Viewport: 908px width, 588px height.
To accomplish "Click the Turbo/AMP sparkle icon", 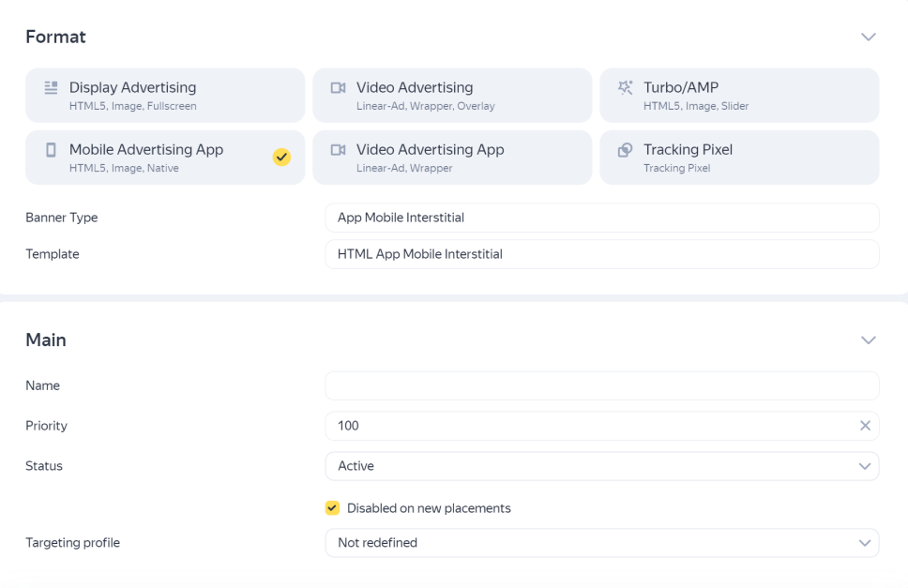I will tap(626, 88).
